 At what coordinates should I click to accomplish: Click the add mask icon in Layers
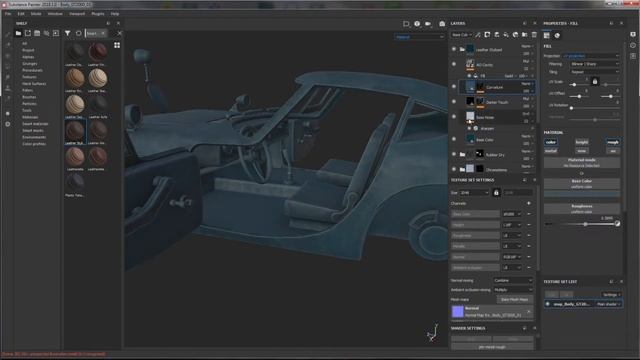pos(487,35)
